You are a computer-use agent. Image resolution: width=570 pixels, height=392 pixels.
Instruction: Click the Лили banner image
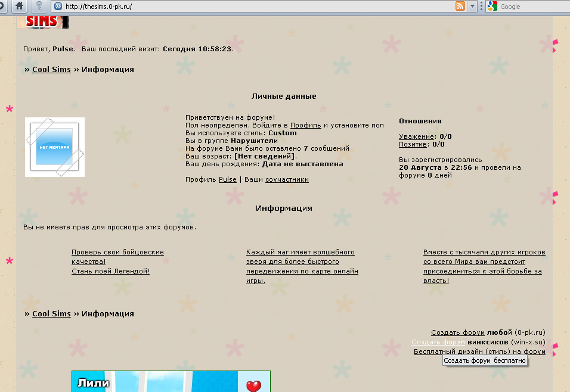click(x=171, y=381)
